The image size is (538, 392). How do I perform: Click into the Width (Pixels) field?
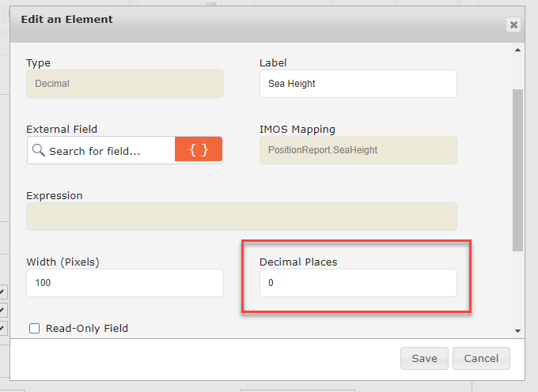pos(125,283)
